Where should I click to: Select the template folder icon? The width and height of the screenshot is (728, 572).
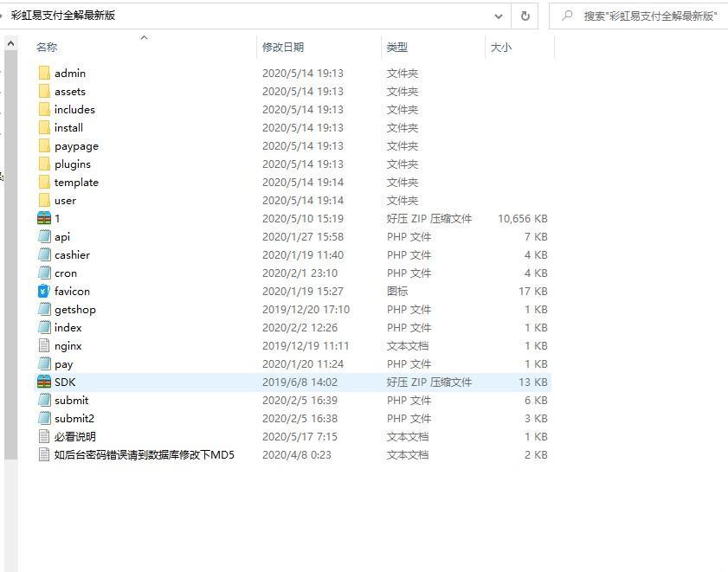click(44, 182)
